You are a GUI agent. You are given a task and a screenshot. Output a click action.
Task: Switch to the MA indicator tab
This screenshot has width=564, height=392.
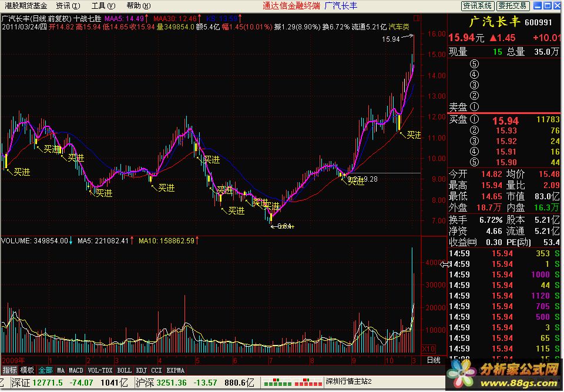coord(61,370)
